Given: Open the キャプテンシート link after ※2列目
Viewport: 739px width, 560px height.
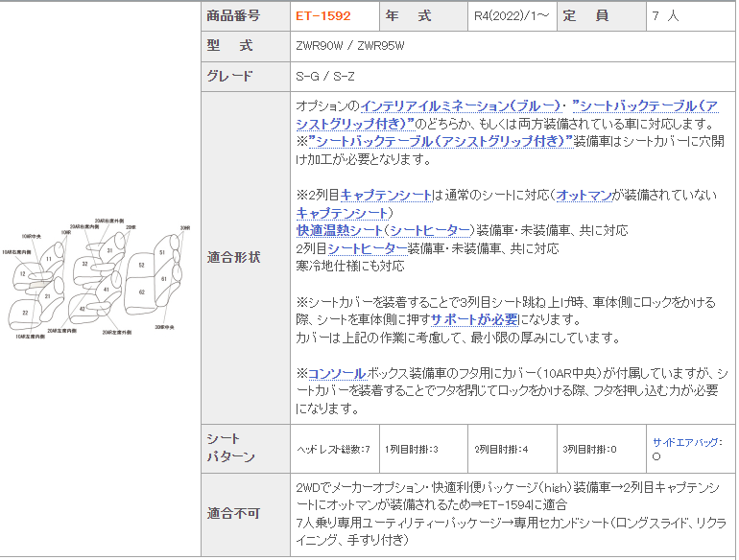Looking at the screenshot, I should click(386, 195).
